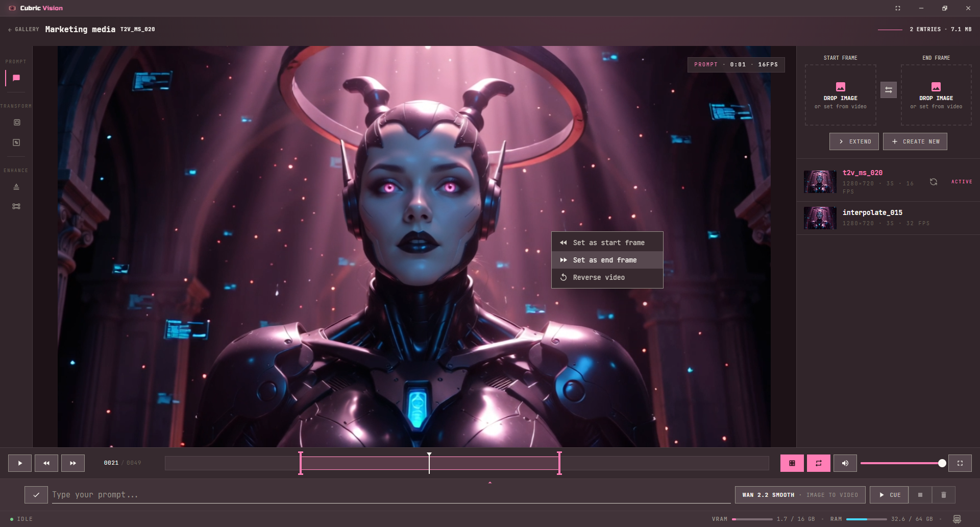Click the ACTIVE label on t2v_ms_020
980x527 pixels.
pos(962,182)
